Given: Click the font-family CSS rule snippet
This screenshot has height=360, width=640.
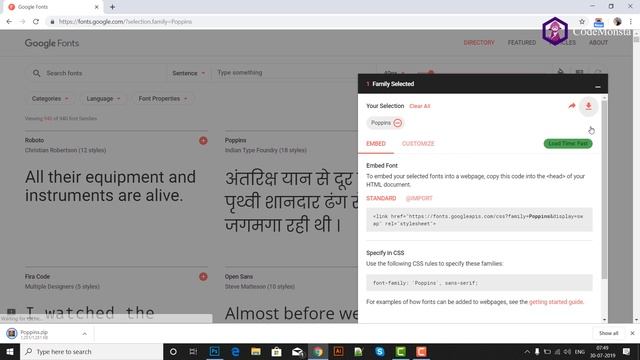Looking at the screenshot, I should (x=479, y=283).
